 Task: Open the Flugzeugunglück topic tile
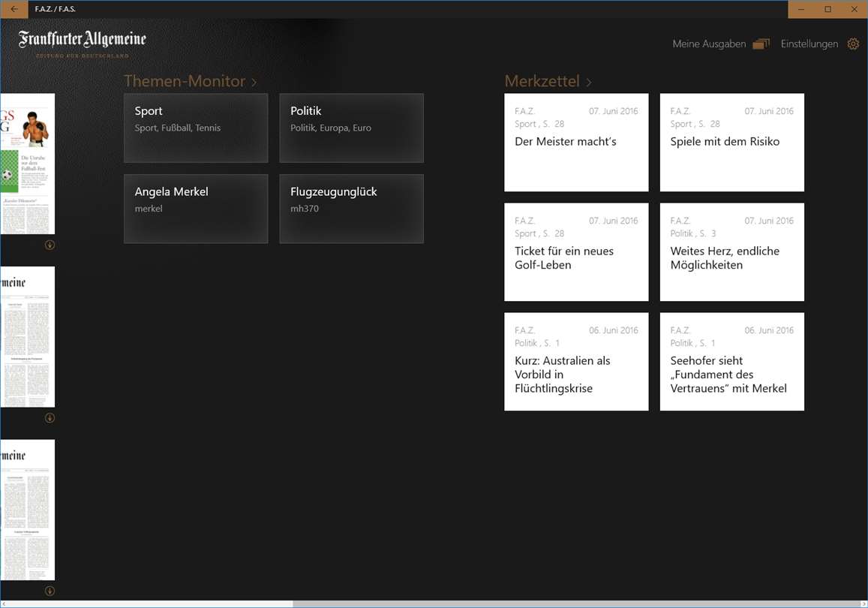point(352,209)
